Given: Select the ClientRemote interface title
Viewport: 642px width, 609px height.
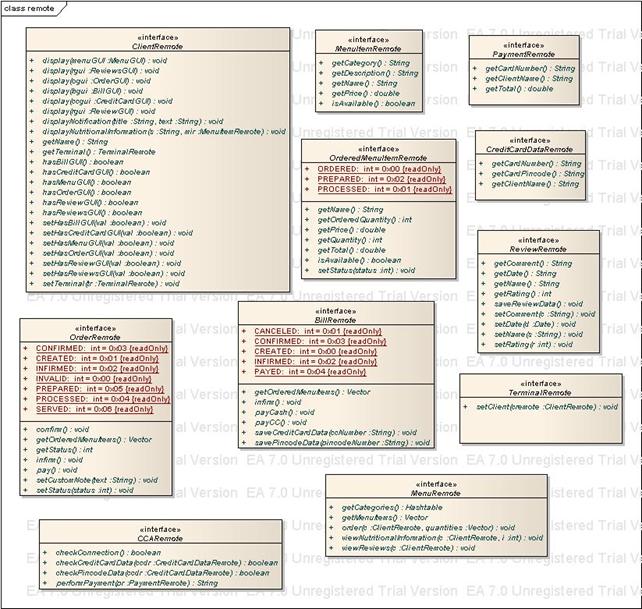Looking at the screenshot, I should point(156,47).
